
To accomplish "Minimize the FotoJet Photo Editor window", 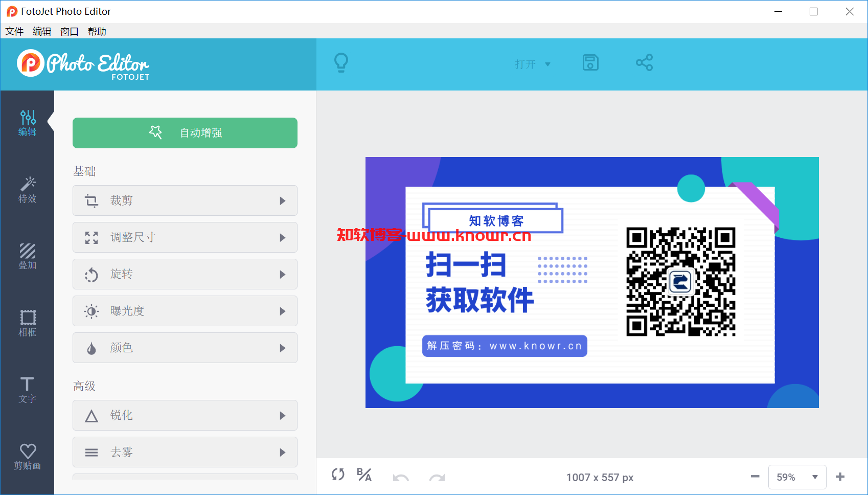I will [x=779, y=11].
